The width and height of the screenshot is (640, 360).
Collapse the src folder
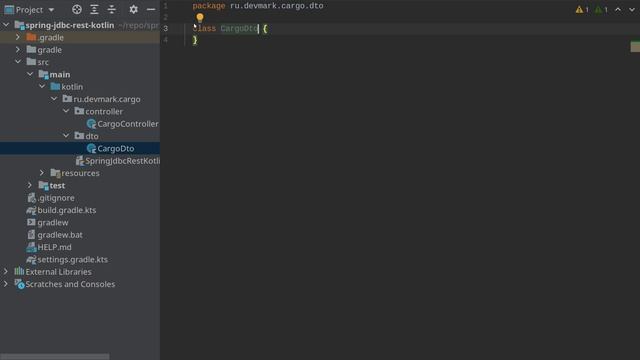coord(18,62)
